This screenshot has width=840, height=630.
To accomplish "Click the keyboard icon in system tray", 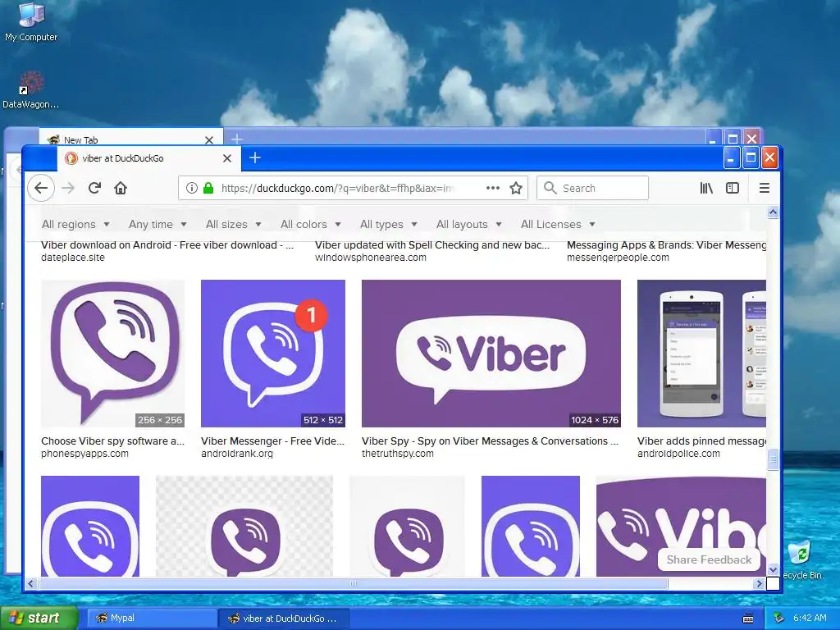I will click(x=748, y=619).
